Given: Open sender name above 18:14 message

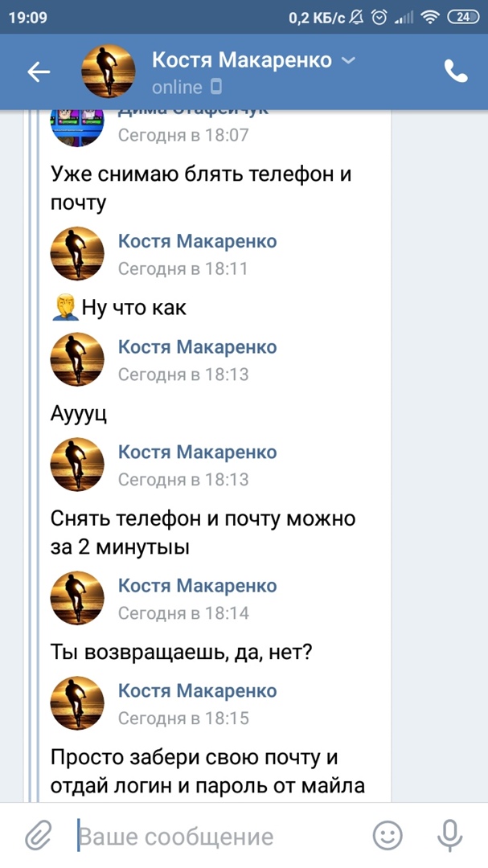Looking at the screenshot, I should tap(197, 585).
